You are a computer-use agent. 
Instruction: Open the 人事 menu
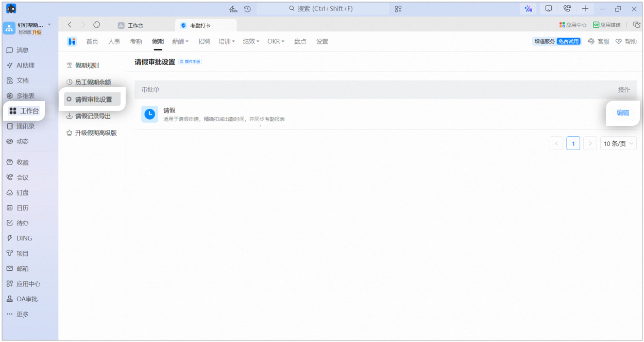pos(114,41)
